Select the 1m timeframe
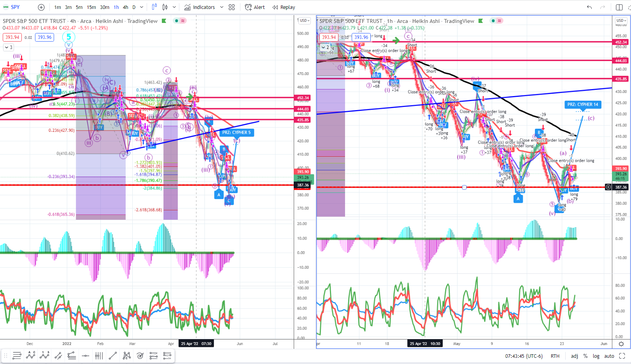 tap(58, 7)
